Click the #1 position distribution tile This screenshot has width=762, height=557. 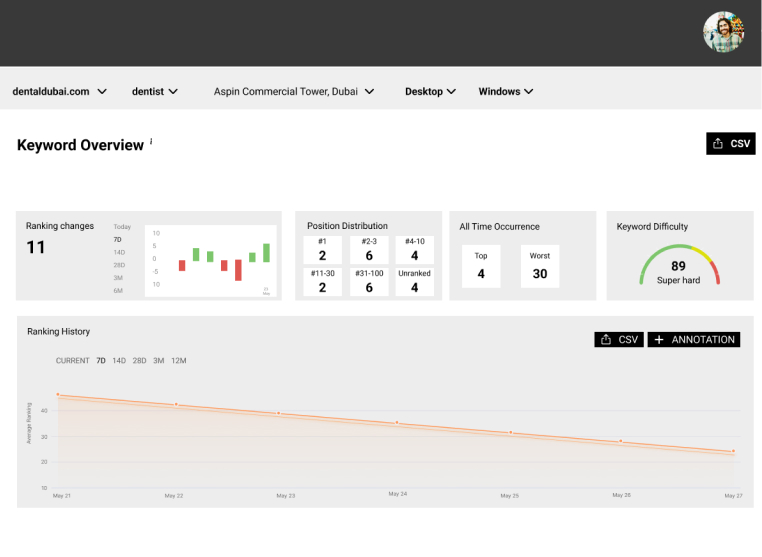pos(322,250)
